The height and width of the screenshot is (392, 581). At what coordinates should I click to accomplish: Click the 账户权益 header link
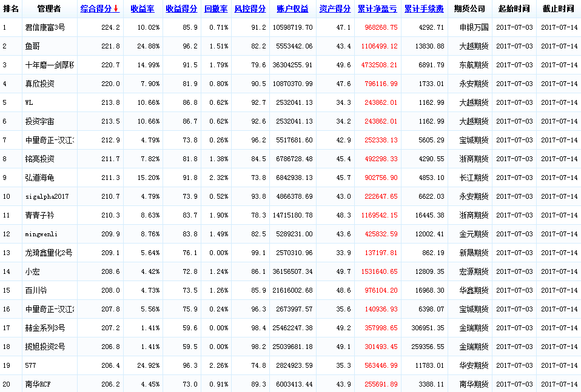pos(292,9)
